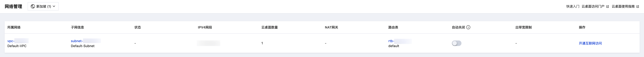Click the 网络管理 page title
The height and width of the screenshot is (57, 644).
14,6
